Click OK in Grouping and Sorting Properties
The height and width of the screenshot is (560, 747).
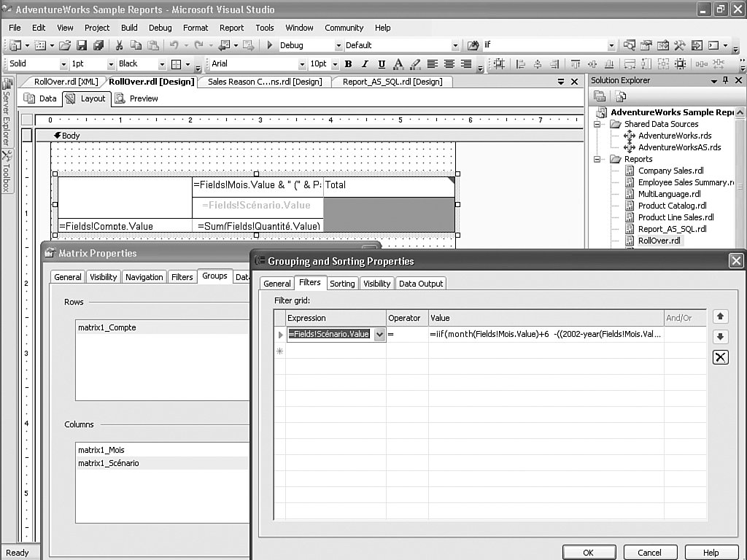coord(589,553)
